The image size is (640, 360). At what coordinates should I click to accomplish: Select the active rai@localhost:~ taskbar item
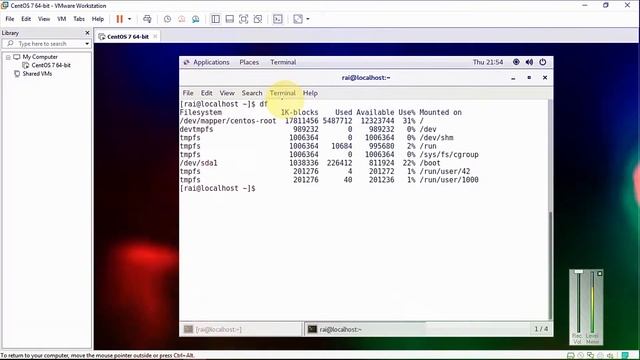(x=365, y=329)
